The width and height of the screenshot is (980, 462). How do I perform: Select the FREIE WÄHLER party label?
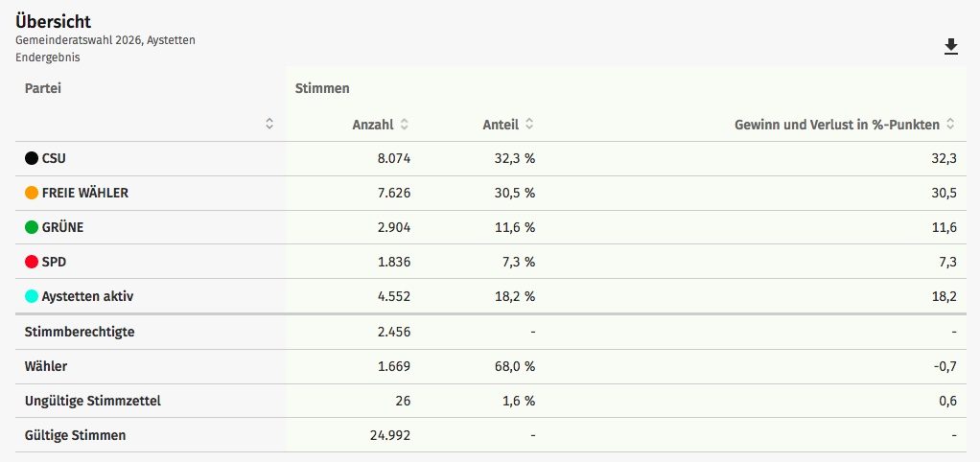(85, 193)
